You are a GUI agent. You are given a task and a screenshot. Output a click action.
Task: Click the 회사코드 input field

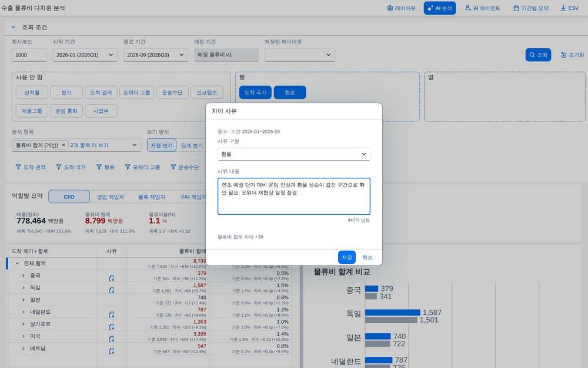click(29, 55)
